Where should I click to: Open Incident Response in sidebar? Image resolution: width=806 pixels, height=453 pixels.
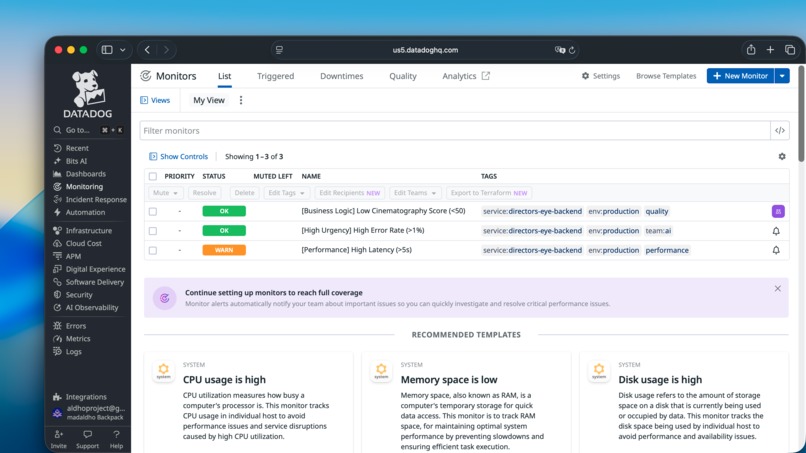pyautogui.click(x=90, y=200)
